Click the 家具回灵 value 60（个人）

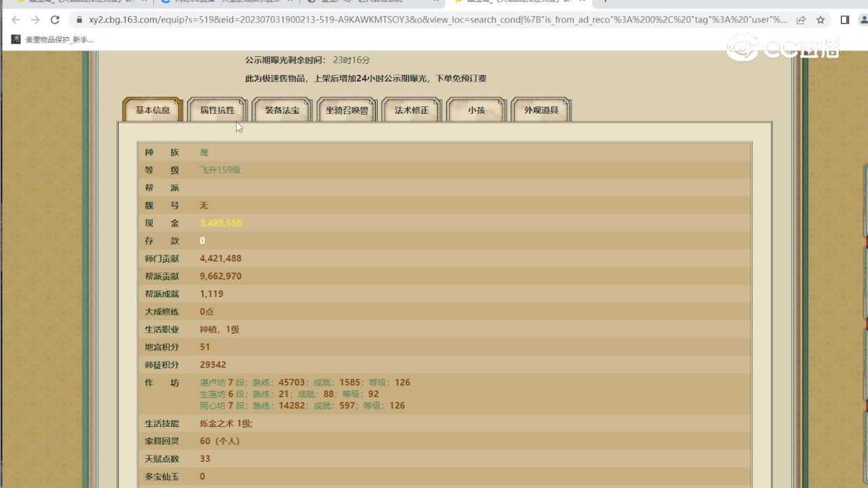point(220,441)
